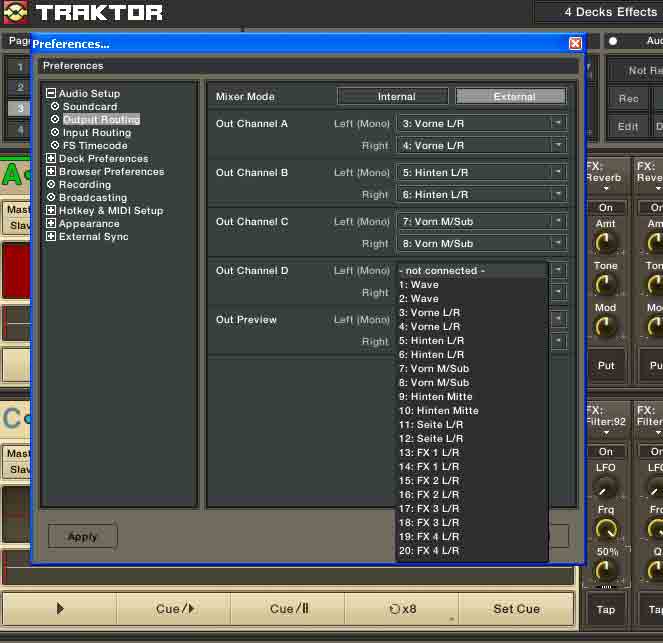Choose '13: FX 1 L/R' output option
Screen dimensions: 663x643
point(472,453)
